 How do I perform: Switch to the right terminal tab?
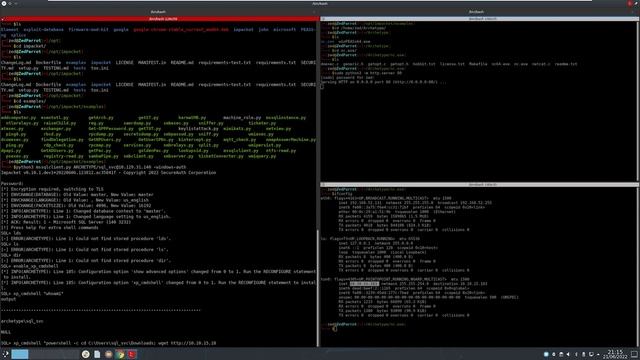coord(476,12)
